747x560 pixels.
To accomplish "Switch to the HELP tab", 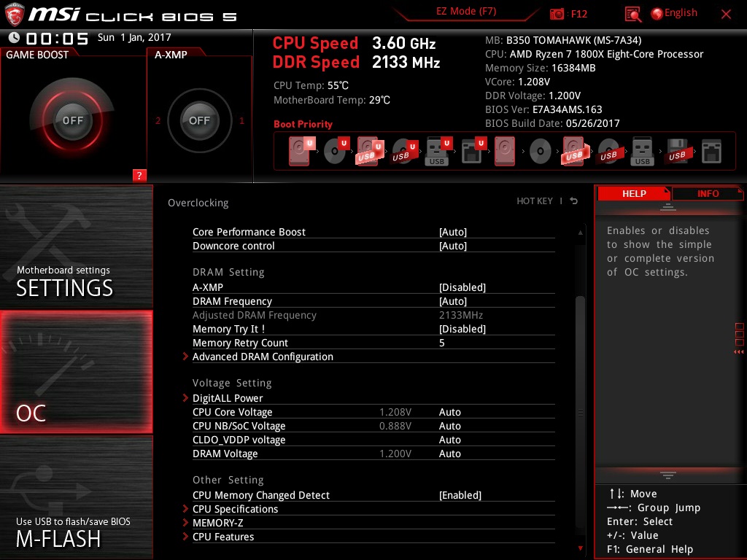I will coord(634,194).
